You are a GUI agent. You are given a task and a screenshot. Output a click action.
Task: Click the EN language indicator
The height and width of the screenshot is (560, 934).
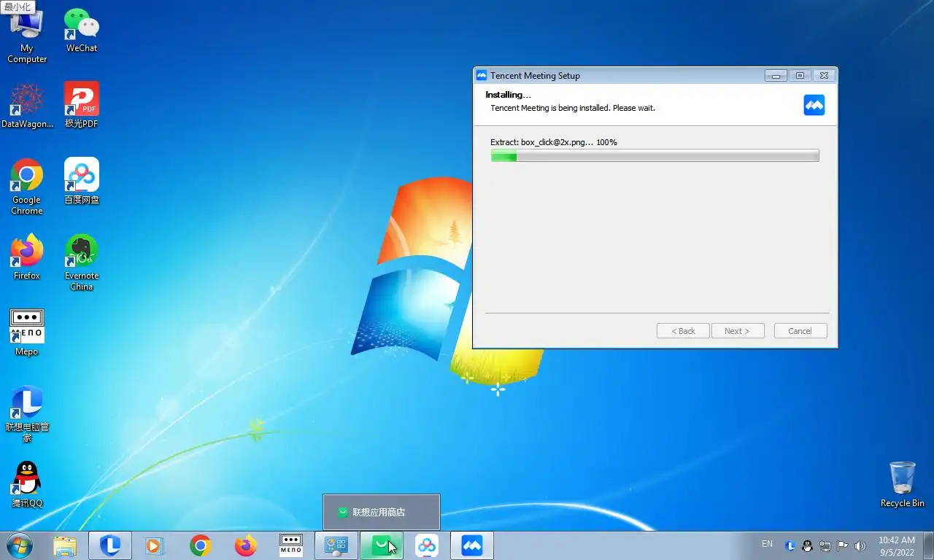767,544
